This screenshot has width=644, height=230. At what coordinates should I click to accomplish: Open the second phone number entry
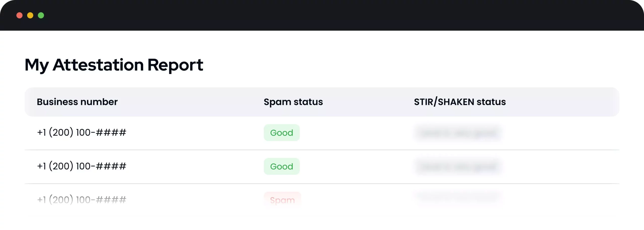pyautogui.click(x=82, y=166)
